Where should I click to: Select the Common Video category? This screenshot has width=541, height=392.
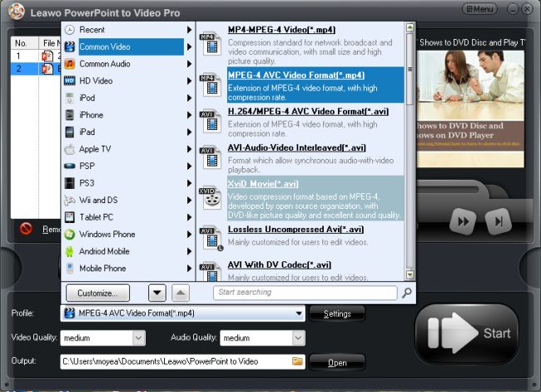(x=127, y=47)
